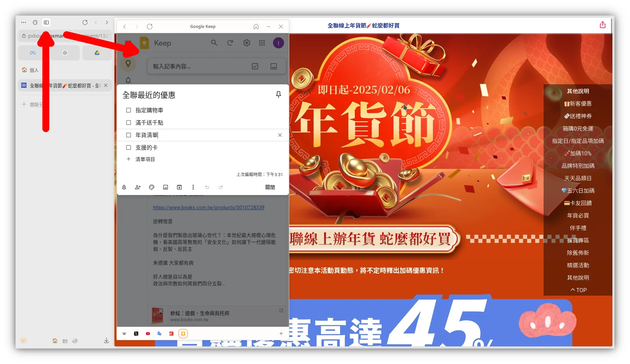Open the 蚱蜢 preview in a new window
Image resolution: width=630 pixels, height=364 pixels.
281,310
